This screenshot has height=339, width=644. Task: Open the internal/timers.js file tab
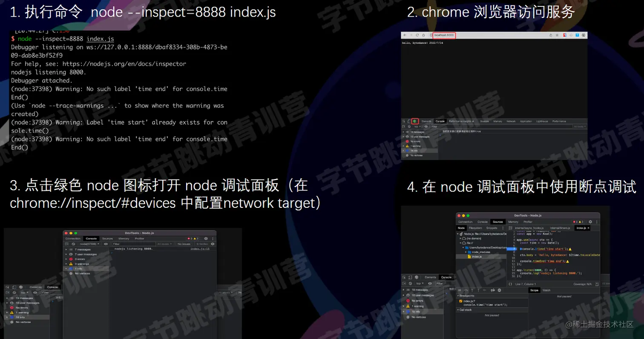click(560, 228)
